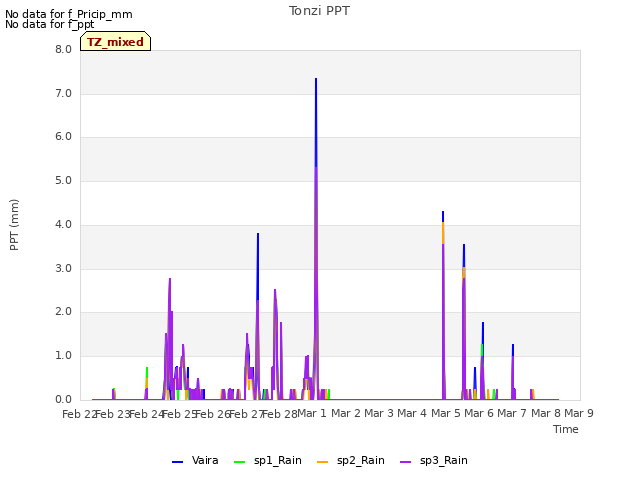
Task: Click the green sp1_Rain legend swatch
Action: coord(240,462)
